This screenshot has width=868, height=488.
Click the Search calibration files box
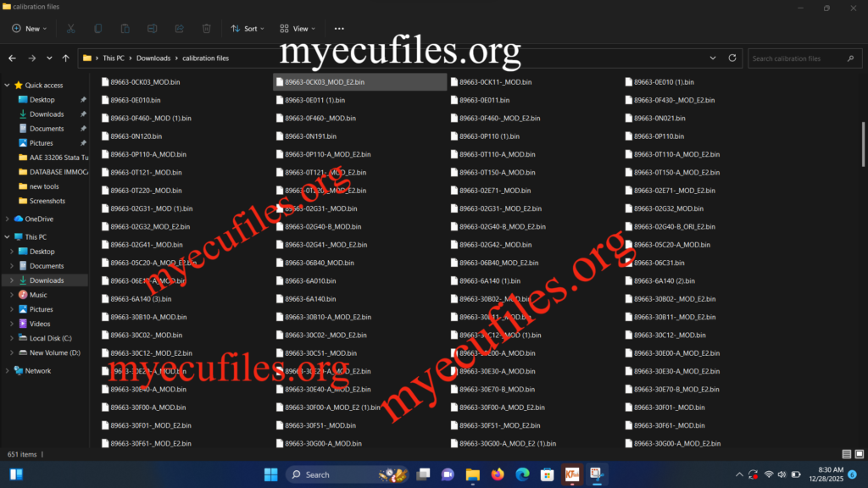tap(797, 58)
